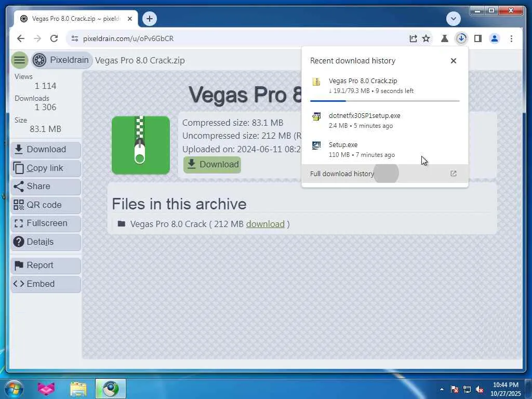Click the Compressed size: 83.1 MB text
This screenshot has width=532, height=399.
pos(233,123)
